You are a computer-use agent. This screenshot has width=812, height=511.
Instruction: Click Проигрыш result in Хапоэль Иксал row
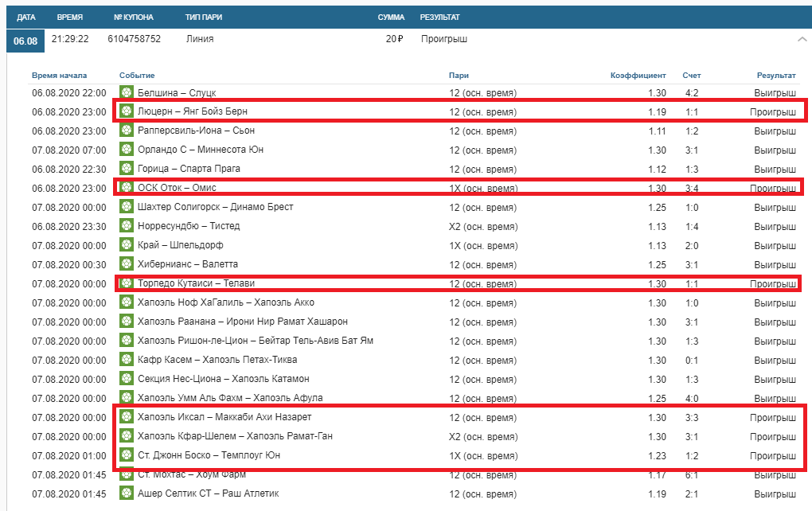pos(773,418)
